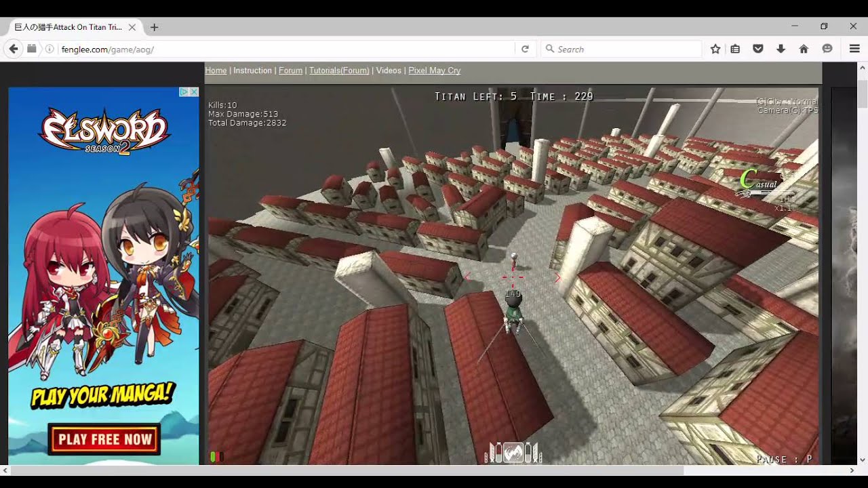This screenshot has width=868, height=488.
Task: Click the horizontal scroll-right arrow
Action: [852, 470]
